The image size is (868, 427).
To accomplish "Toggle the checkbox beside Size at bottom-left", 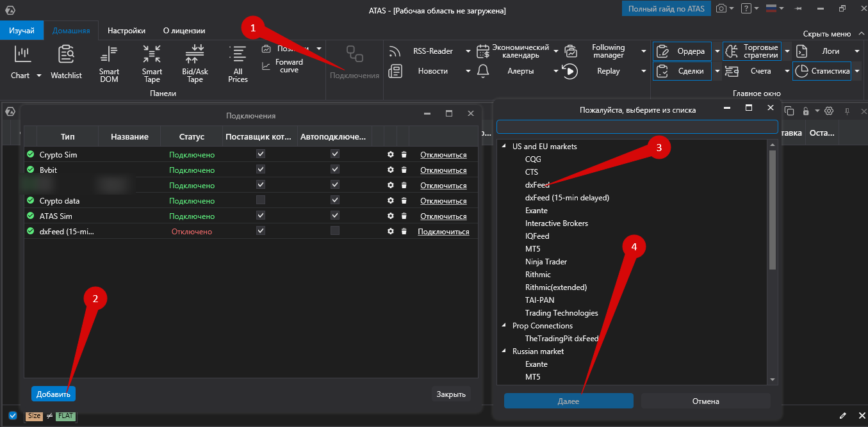I will click(13, 415).
